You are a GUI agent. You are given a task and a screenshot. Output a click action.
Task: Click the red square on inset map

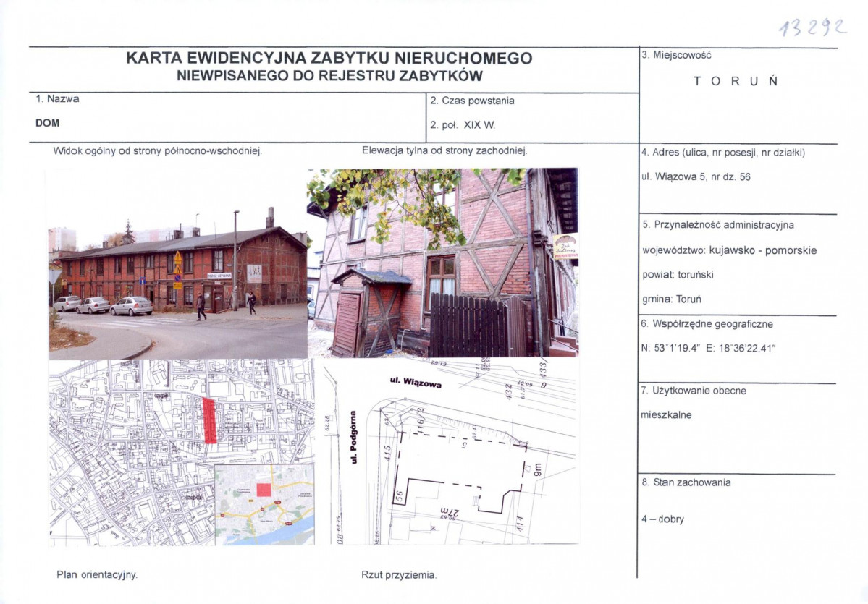point(264,490)
